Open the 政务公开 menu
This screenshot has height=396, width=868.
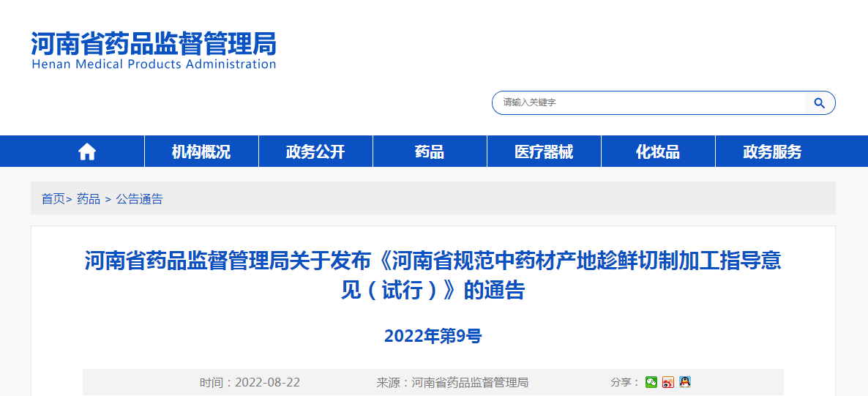[x=315, y=152]
